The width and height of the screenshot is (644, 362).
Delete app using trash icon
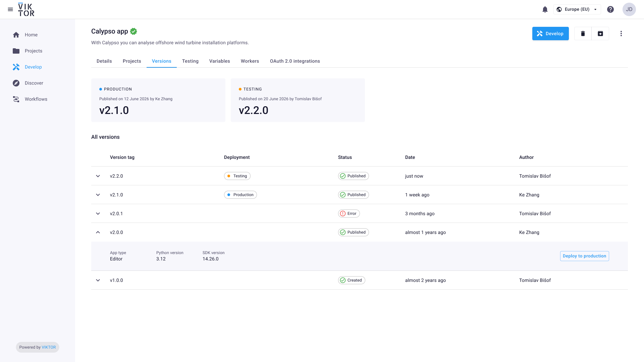pyautogui.click(x=583, y=34)
